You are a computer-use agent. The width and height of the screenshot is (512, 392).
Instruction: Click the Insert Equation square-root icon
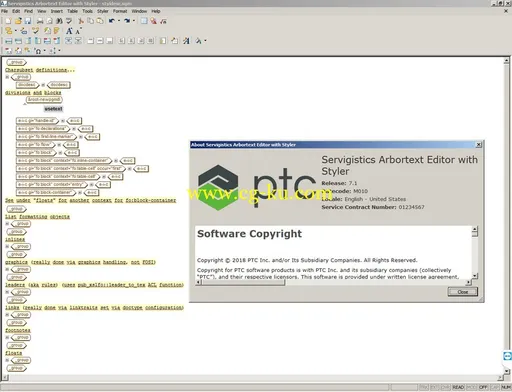(x=163, y=21)
